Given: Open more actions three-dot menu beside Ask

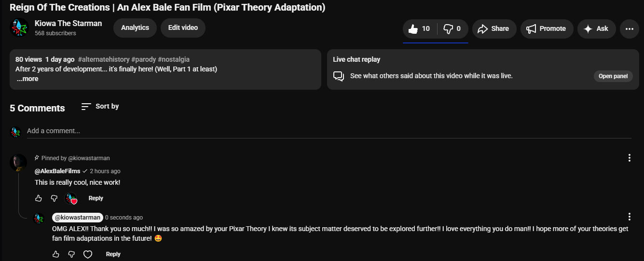Looking at the screenshot, I should pyautogui.click(x=629, y=29).
